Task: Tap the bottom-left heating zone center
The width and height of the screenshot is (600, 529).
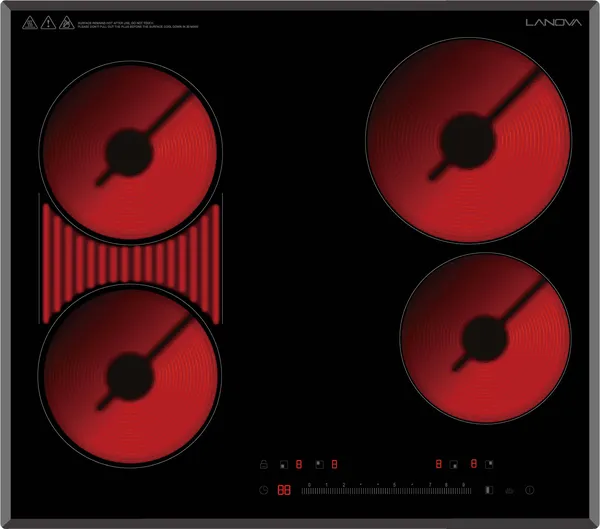Action: pos(130,376)
